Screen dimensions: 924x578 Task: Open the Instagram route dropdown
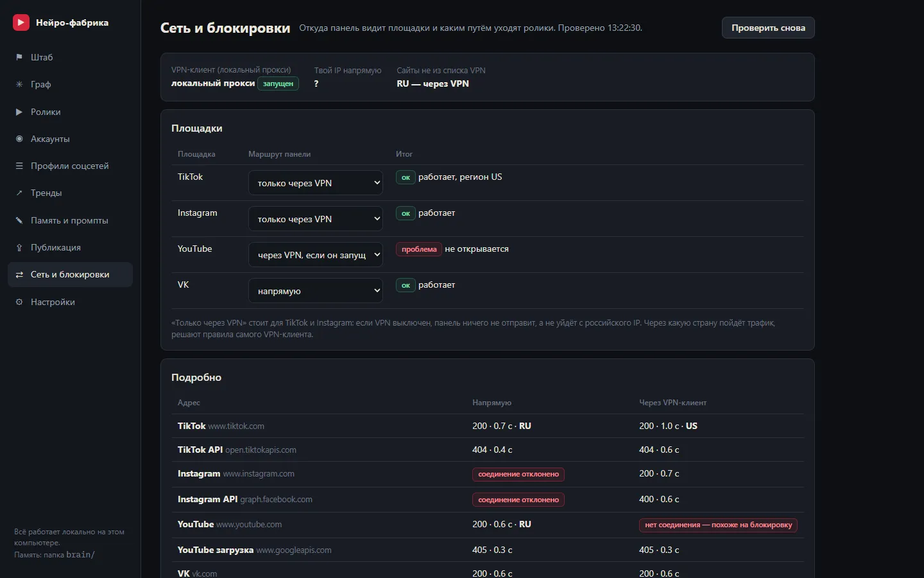316,219
